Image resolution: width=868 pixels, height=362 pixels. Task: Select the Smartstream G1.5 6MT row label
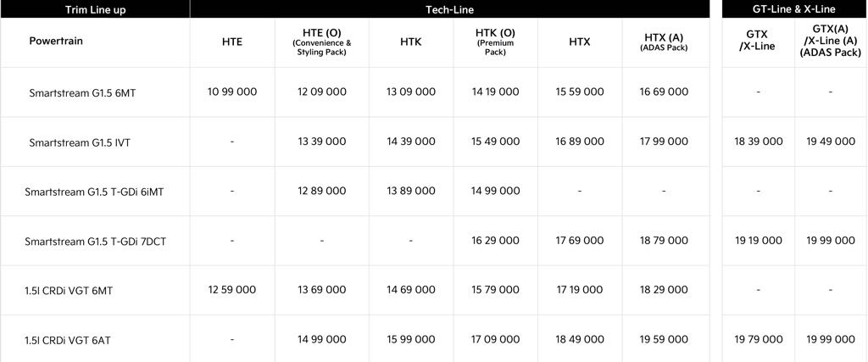click(81, 92)
